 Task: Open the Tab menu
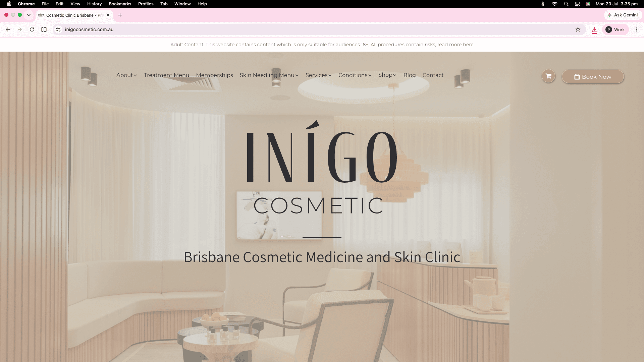click(x=164, y=4)
